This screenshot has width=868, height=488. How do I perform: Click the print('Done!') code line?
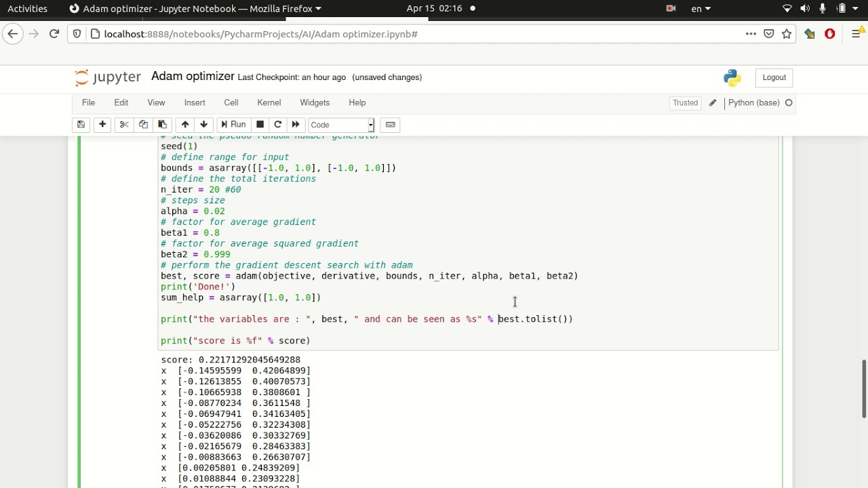tap(198, 287)
